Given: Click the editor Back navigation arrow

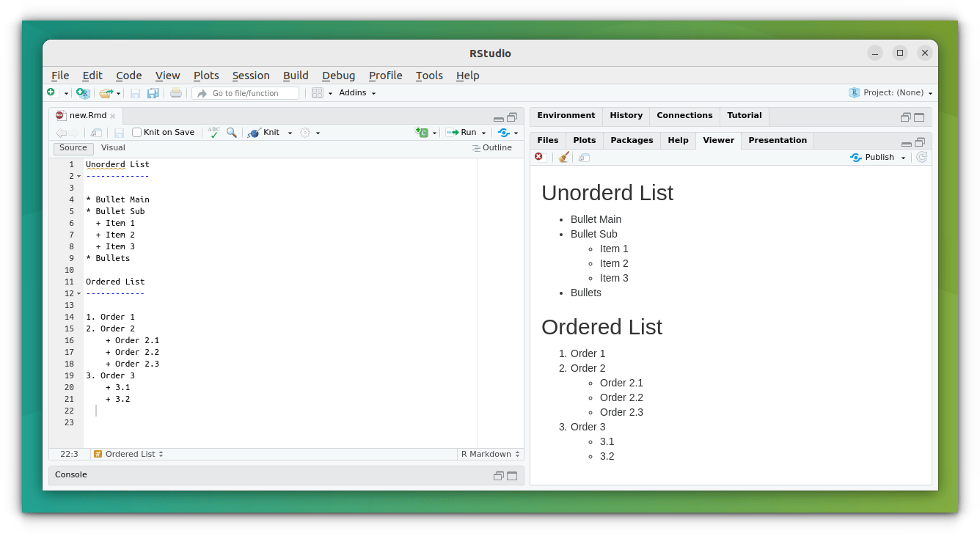Looking at the screenshot, I should pyautogui.click(x=61, y=133).
